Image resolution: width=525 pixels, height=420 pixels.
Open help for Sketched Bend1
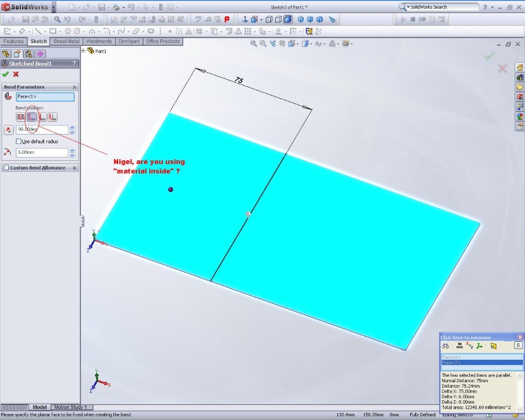point(74,63)
